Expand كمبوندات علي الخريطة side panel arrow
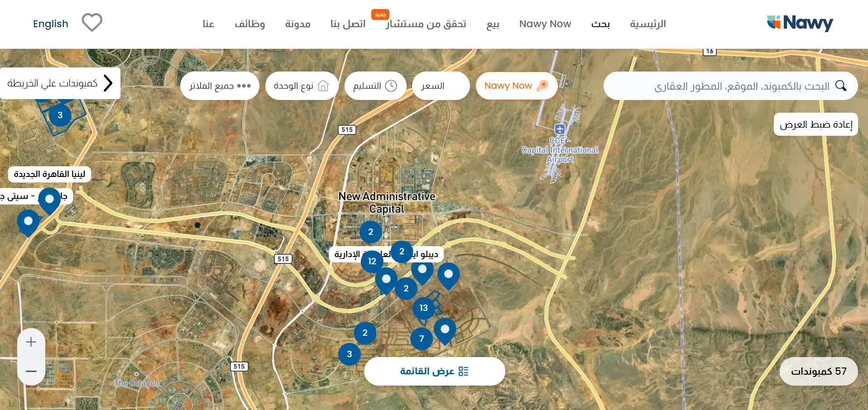The image size is (868, 410). [108, 83]
